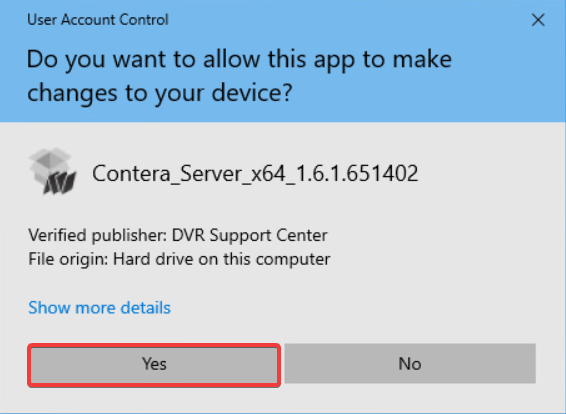Image resolution: width=566 pixels, height=414 pixels.
Task: Click the word 'device?' in the heading
Action: coord(252,92)
